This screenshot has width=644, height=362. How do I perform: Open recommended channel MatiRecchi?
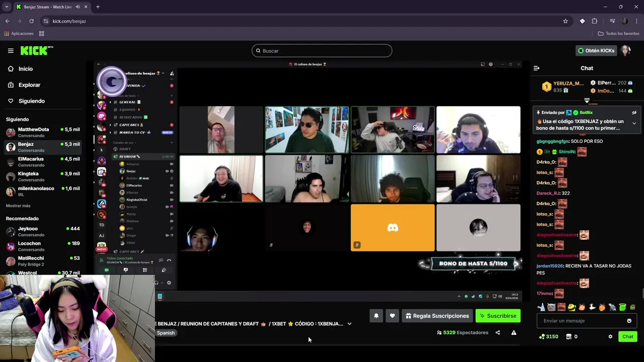coord(43,261)
